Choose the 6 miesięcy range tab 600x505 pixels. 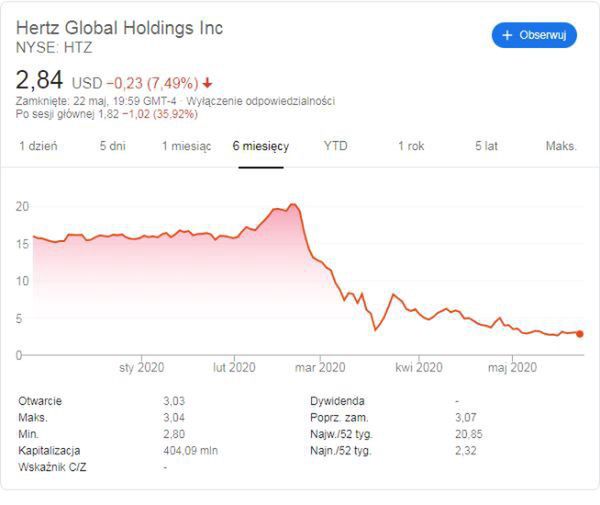point(261,146)
